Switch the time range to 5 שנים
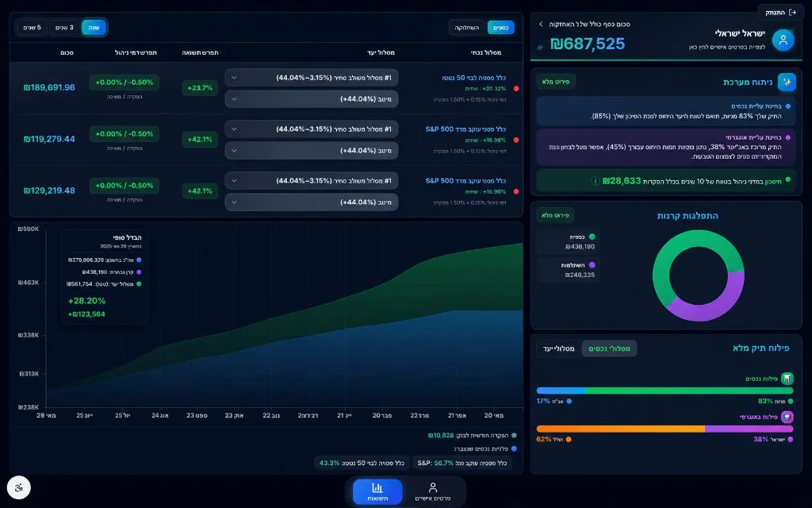812x508 pixels. coord(32,28)
